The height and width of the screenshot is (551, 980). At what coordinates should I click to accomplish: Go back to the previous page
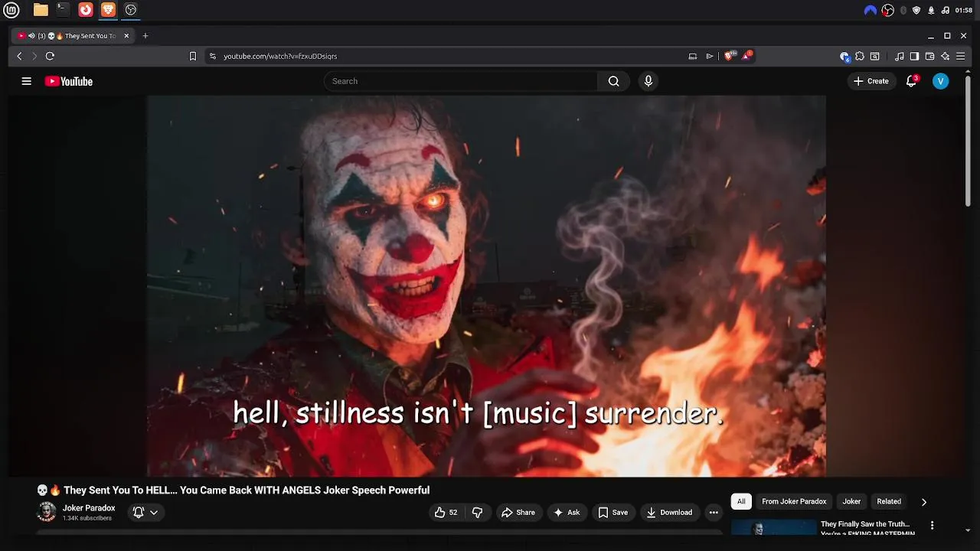20,56
